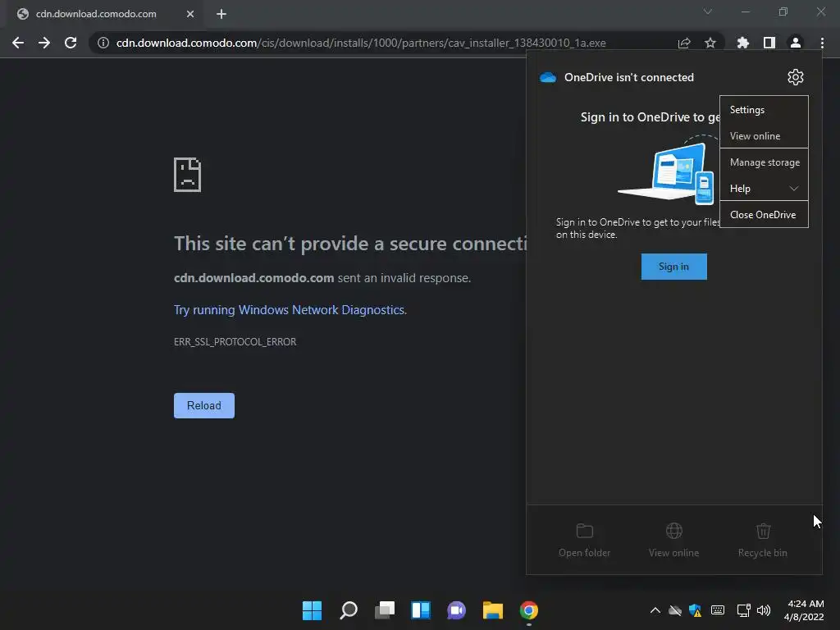Go forward using the browser forward arrow
Image resolution: width=840 pixels, height=630 pixels.
click(x=44, y=43)
